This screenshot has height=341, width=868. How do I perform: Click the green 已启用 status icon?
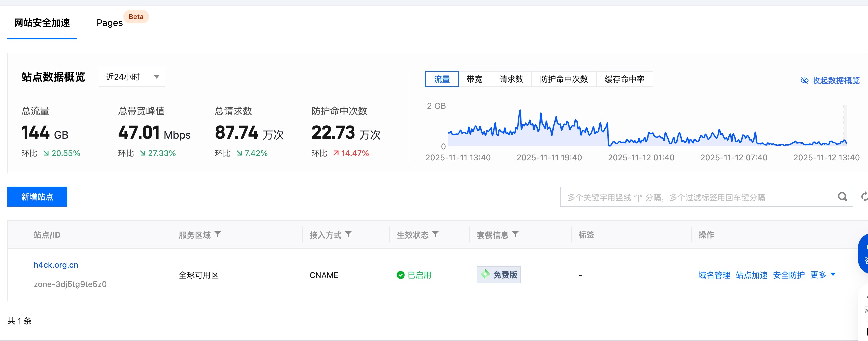point(400,275)
